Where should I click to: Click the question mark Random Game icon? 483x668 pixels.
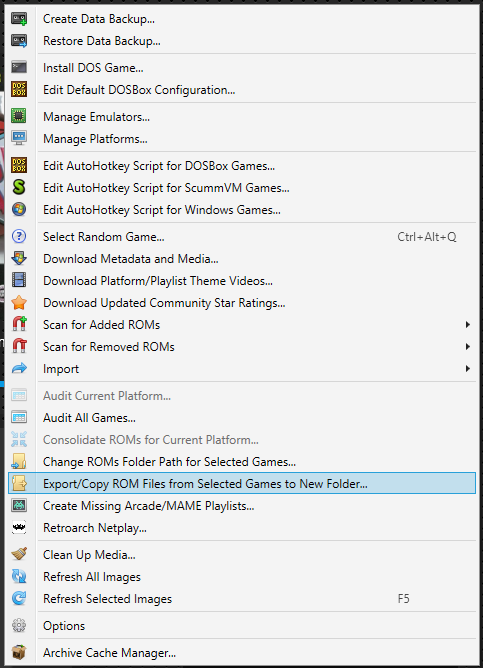19,236
